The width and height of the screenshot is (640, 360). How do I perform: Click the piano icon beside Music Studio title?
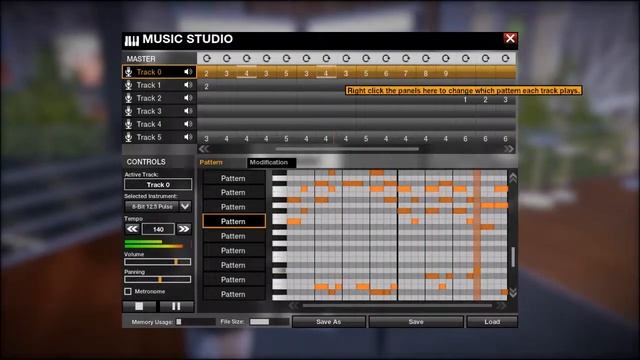[x=132, y=40]
